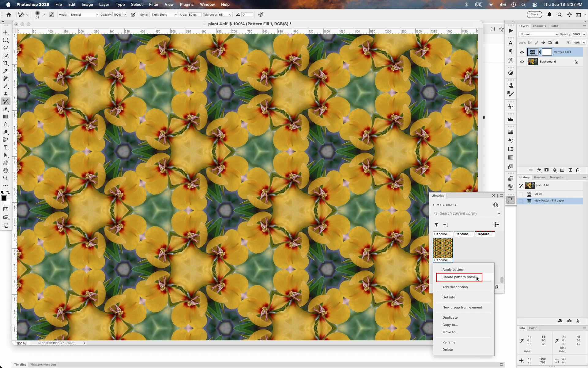Select the Horizontal Type tool
The image size is (588, 368).
click(6, 148)
